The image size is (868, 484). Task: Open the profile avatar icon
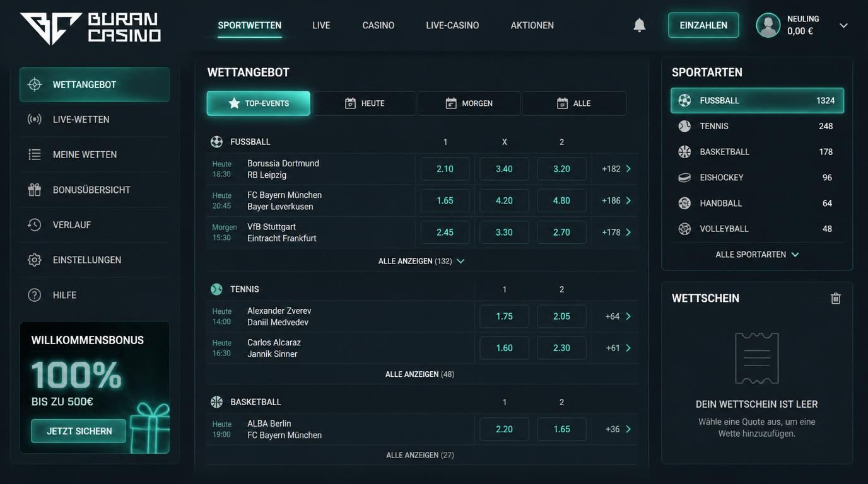tap(768, 25)
